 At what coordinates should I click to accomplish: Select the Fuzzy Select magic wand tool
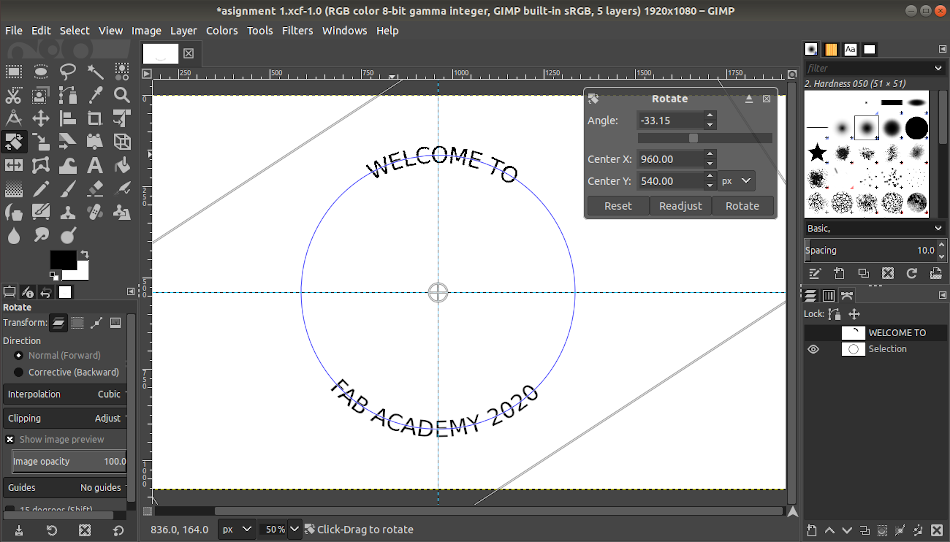click(x=95, y=71)
